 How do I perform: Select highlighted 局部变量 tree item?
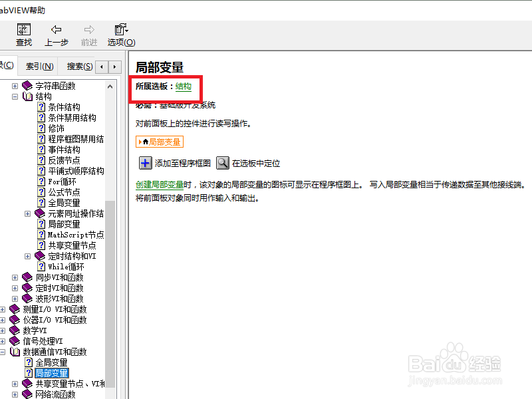tap(52, 373)
